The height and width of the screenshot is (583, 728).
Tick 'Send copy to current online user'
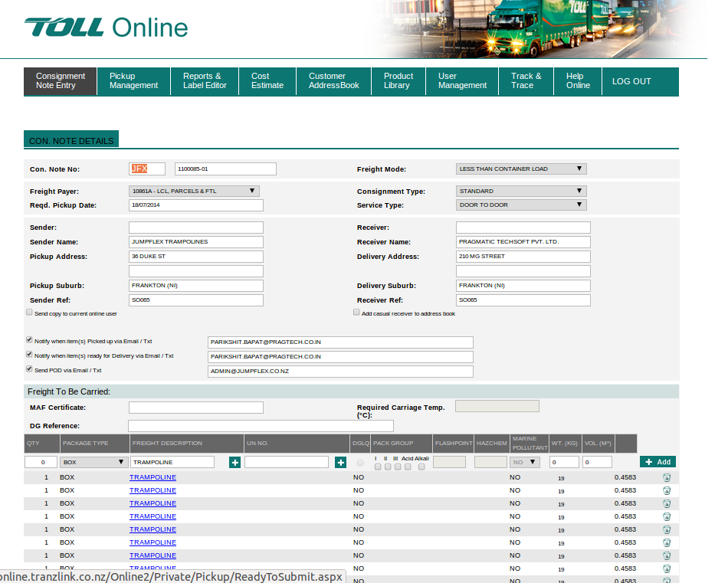[29, 313]
